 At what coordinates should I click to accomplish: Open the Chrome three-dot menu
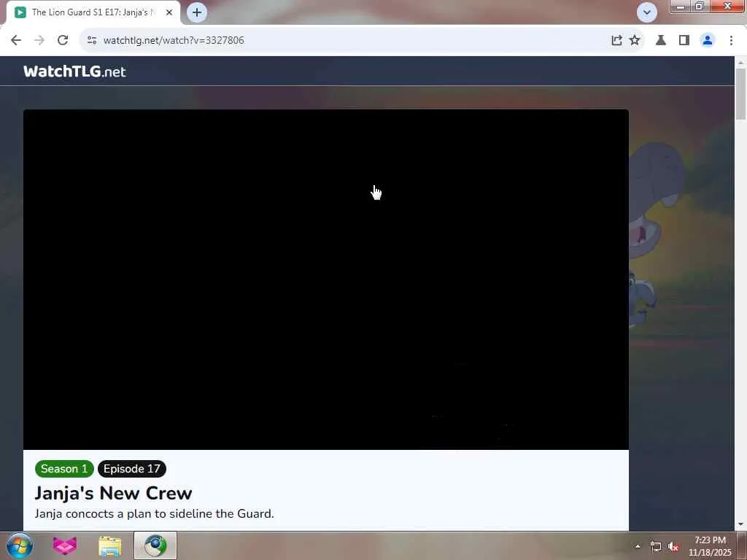(x=731, y=41)
